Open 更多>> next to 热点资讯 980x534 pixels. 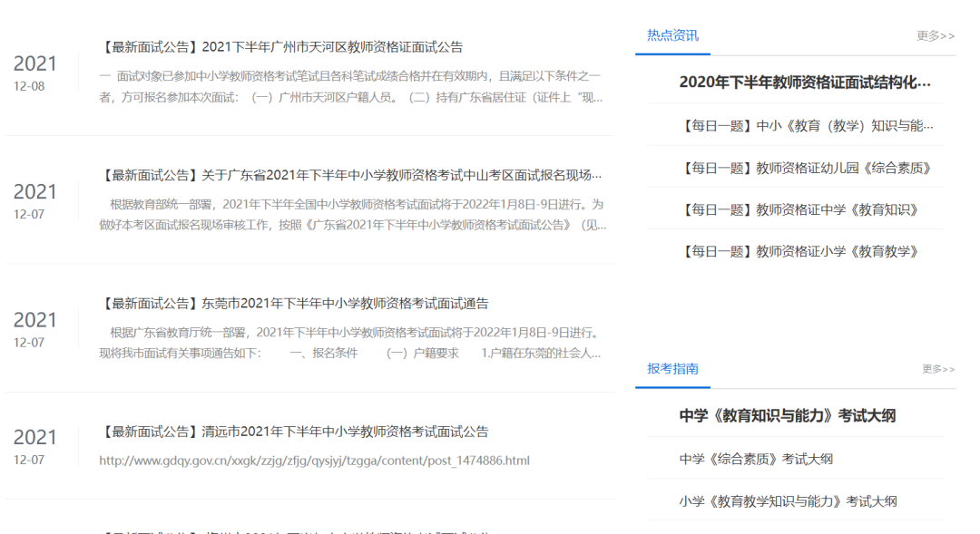pos(936,35)
